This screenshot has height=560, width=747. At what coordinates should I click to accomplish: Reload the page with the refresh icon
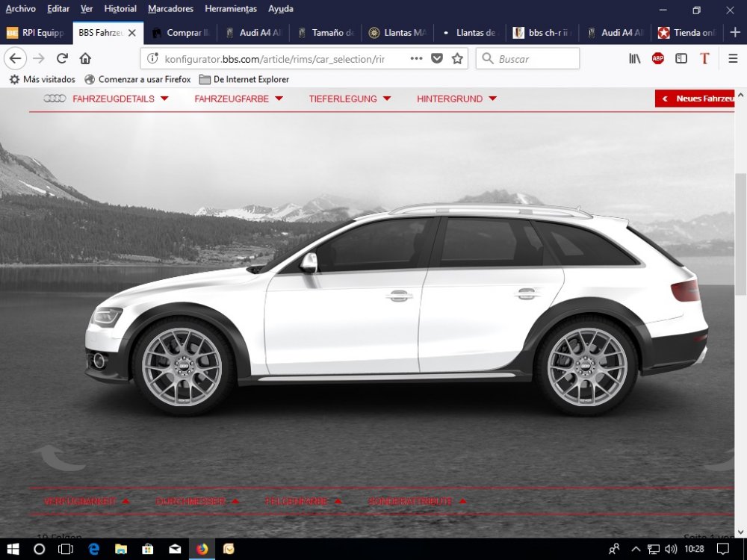click(62, 59)
